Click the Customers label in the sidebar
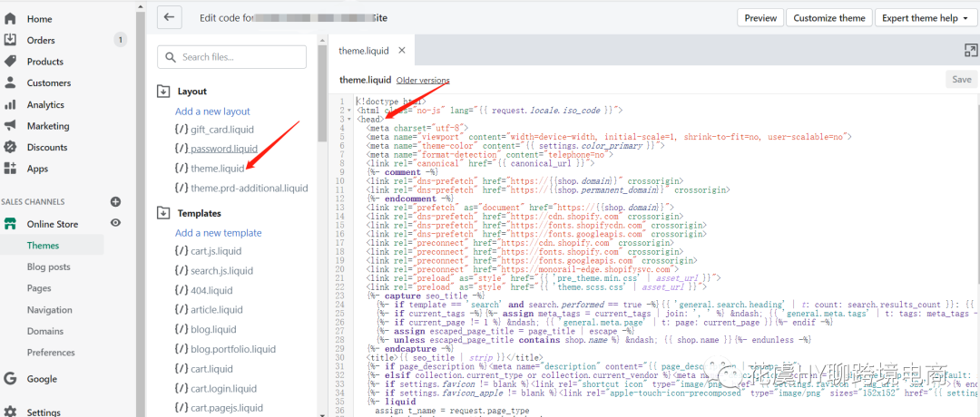Viewport: 980px width, 417px height. [49, 82]
